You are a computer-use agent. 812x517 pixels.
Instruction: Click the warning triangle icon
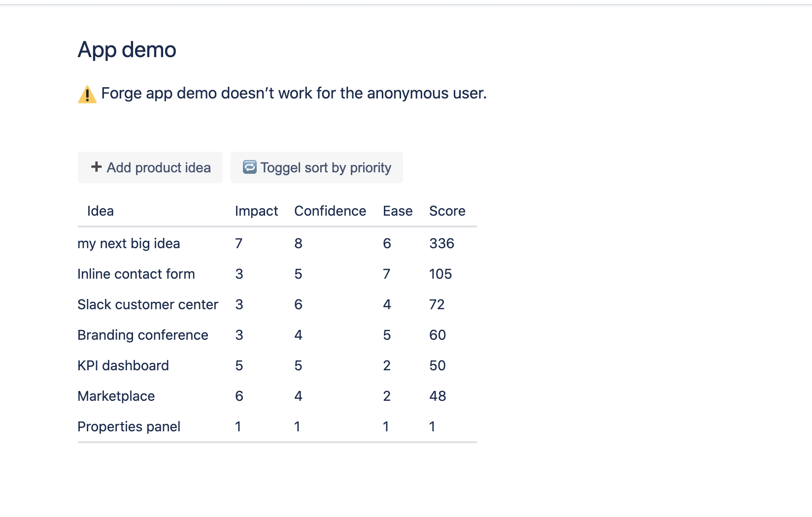tap(87, 94)
